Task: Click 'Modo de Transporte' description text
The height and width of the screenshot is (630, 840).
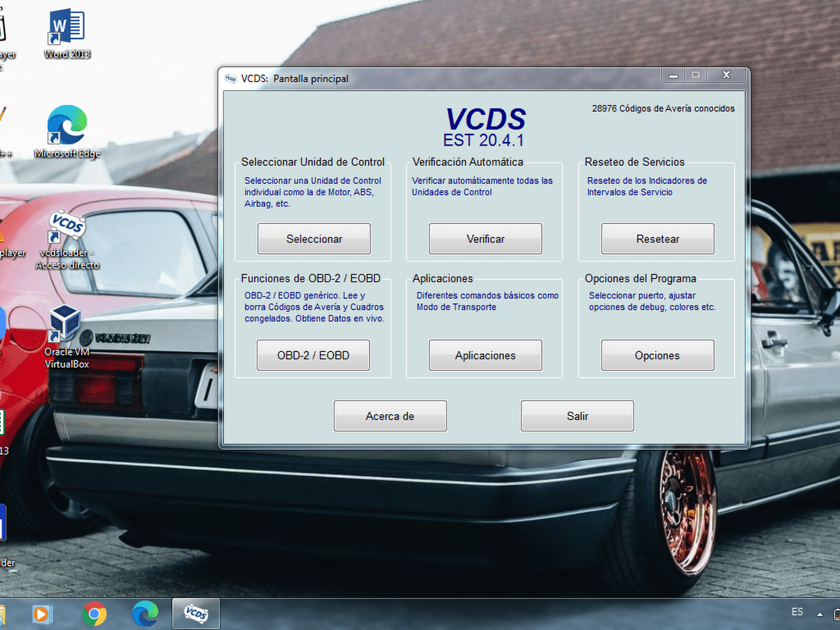Action: click(456, 307)
